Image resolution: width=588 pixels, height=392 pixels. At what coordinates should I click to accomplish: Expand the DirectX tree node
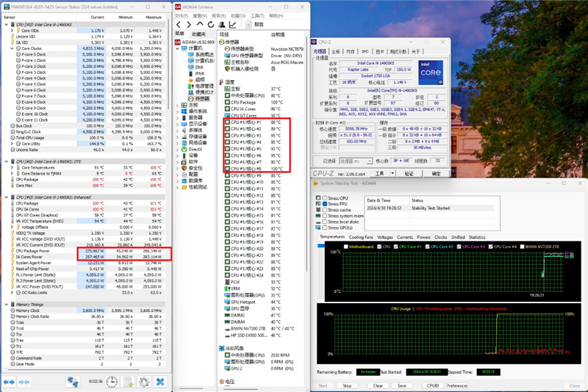(178, 150)
